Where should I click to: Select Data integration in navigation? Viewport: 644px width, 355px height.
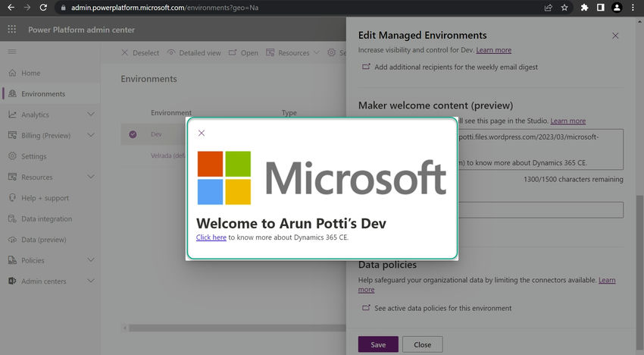click(x=46, y=219)
